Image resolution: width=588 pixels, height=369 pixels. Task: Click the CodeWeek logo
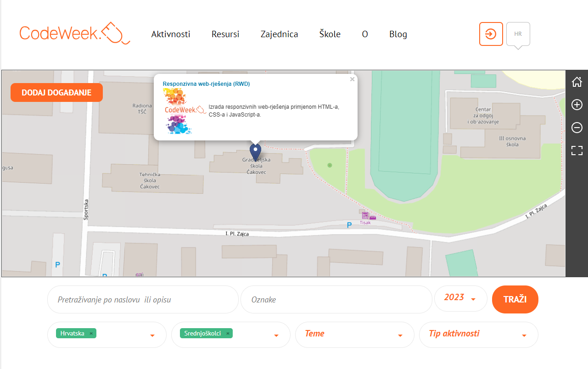pos(75,33)
